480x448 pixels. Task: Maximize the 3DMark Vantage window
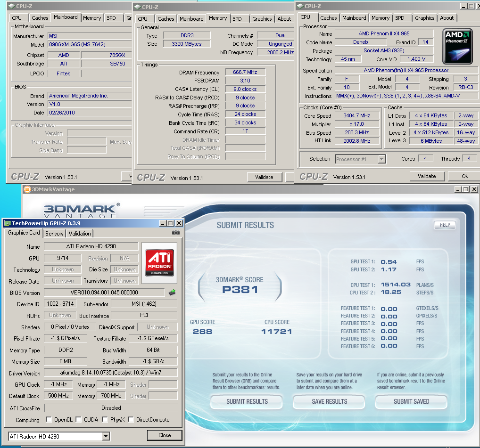click(466, 189)
